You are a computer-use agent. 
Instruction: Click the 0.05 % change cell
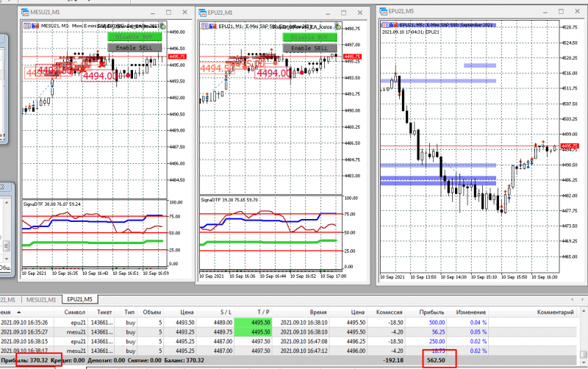(x=478, y=332)
